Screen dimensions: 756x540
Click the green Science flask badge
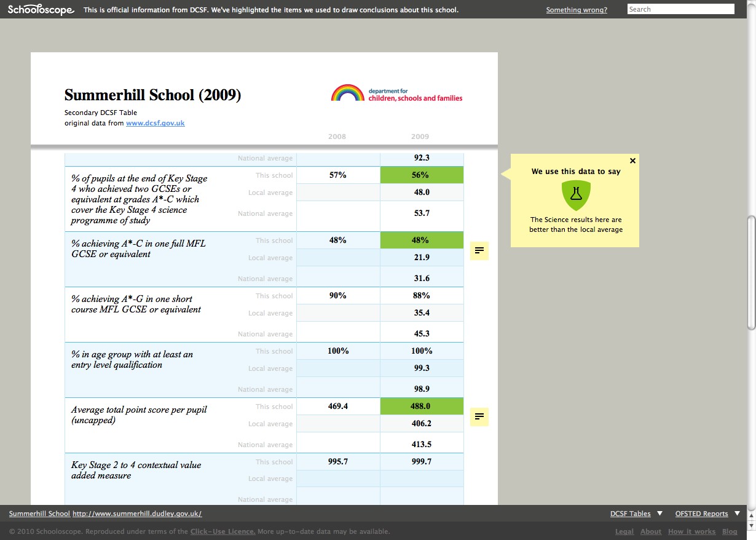point(575,195)
